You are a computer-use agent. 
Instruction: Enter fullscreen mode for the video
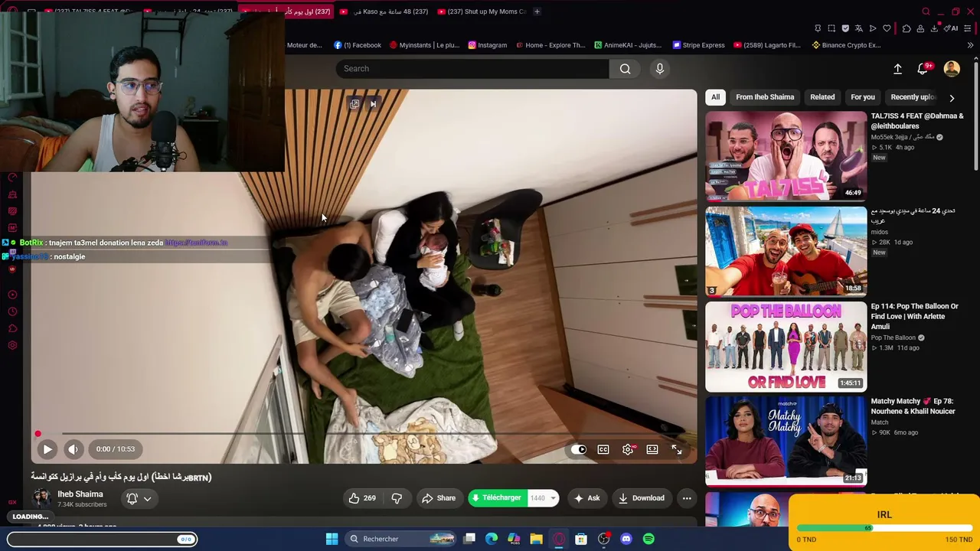(677, 449)
